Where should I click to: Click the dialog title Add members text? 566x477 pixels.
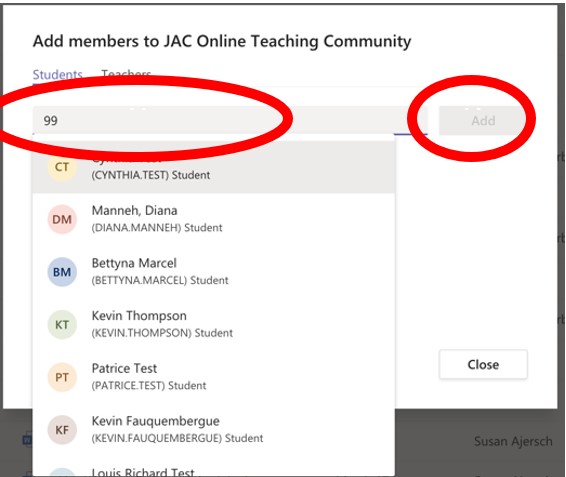point(222,41)
